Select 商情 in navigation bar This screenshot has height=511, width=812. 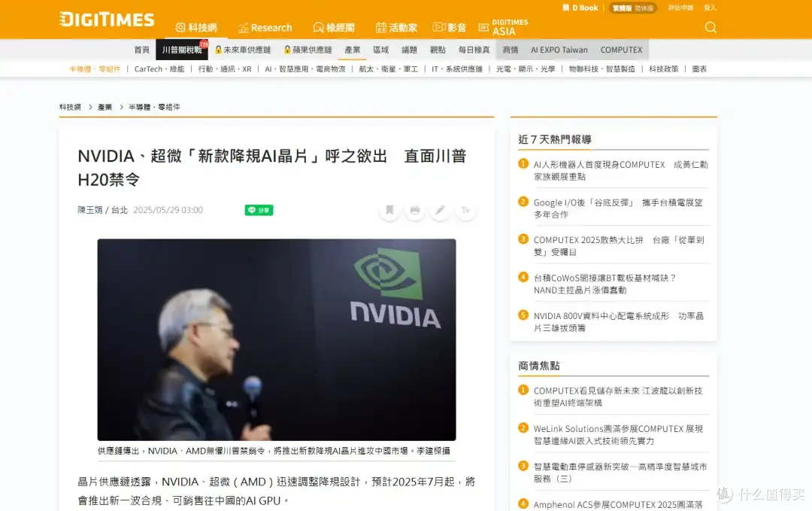(510, 50)
